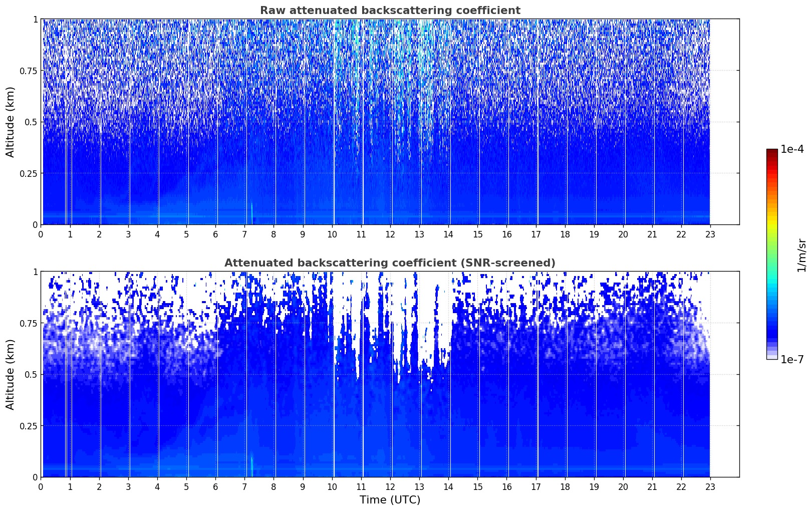Click the 0.25 altitude tick on the SNR-screened plot
The height and width of the screenshot is (511, 812).
pos(29,426)
